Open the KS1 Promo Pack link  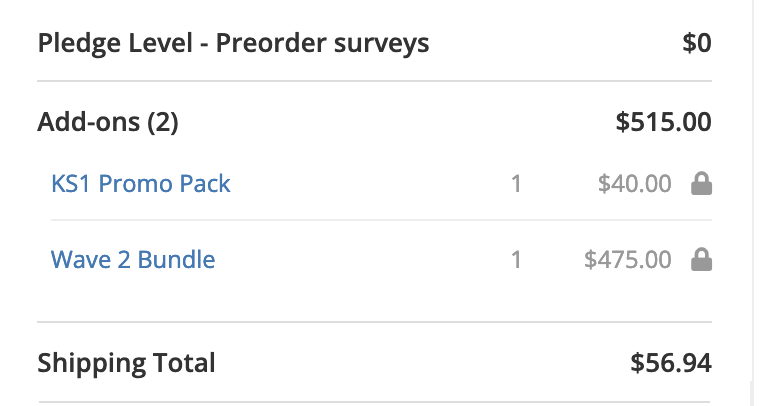coord(140,184)
